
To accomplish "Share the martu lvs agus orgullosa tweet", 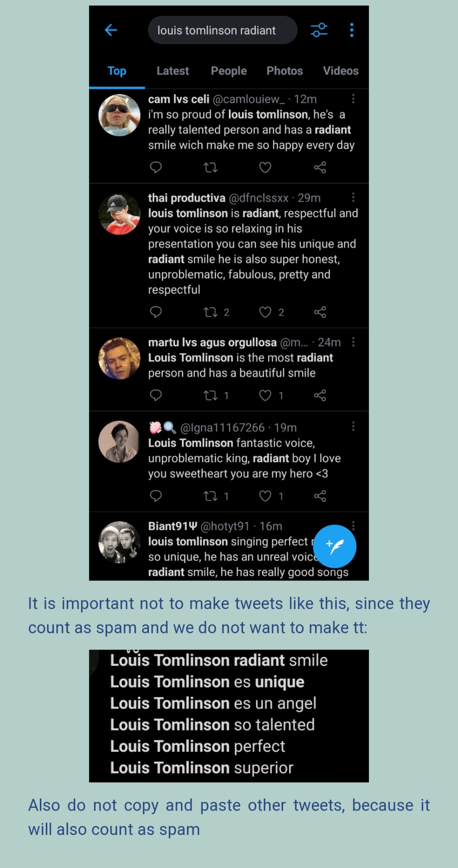I will click(320, 396).
